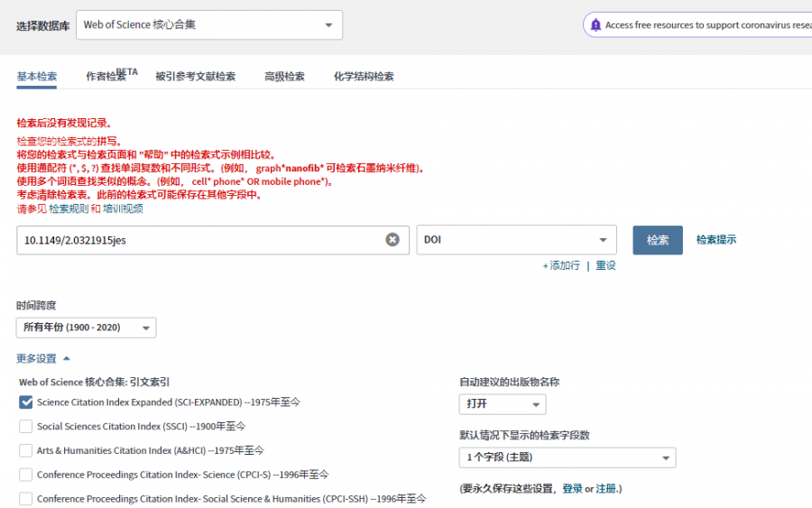
Task: Switch to the 作者检索 tab
Action: coord(107,77)
